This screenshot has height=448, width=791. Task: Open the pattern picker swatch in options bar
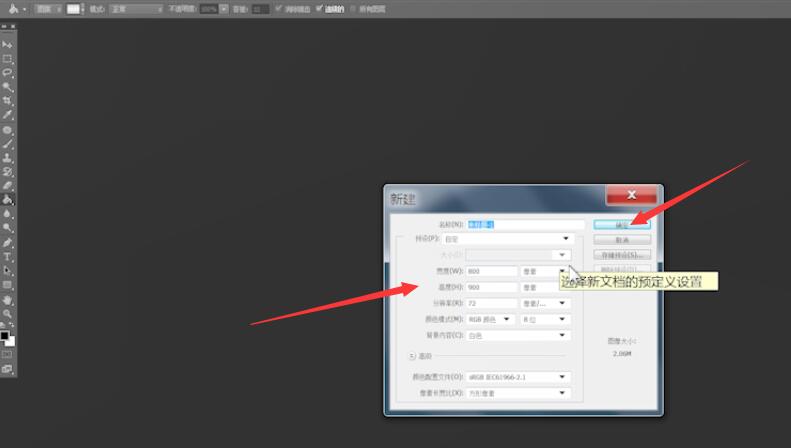(x=74, y=9)
